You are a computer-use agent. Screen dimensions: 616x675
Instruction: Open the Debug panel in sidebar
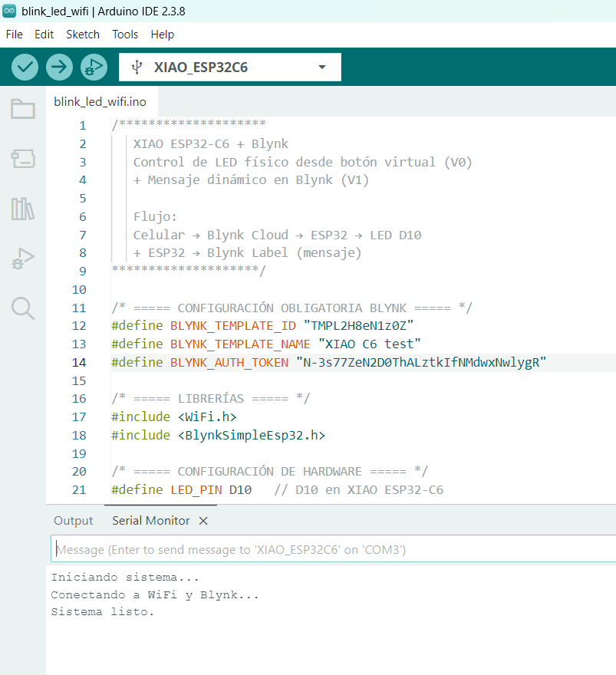point(23,258)
